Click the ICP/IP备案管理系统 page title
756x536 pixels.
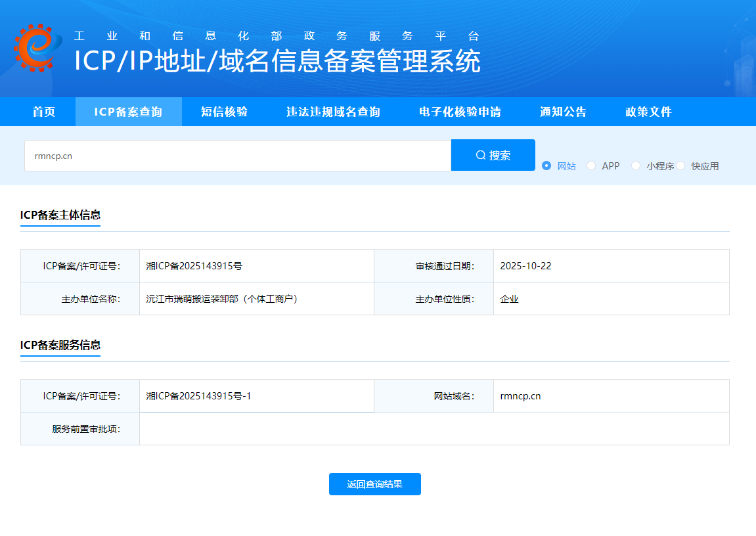(276, 62)
